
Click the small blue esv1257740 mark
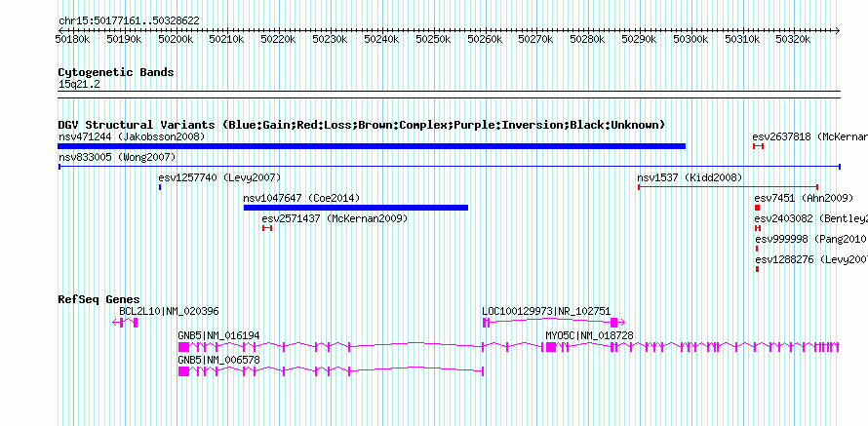click(160, 187)
